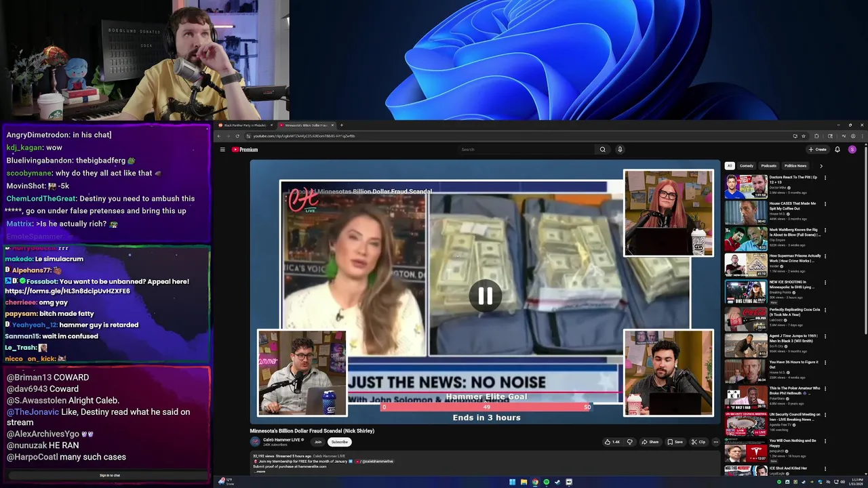The height and width of the screenshot is (488, 868).
Task: Share the video via Share button
Action: 650,442
